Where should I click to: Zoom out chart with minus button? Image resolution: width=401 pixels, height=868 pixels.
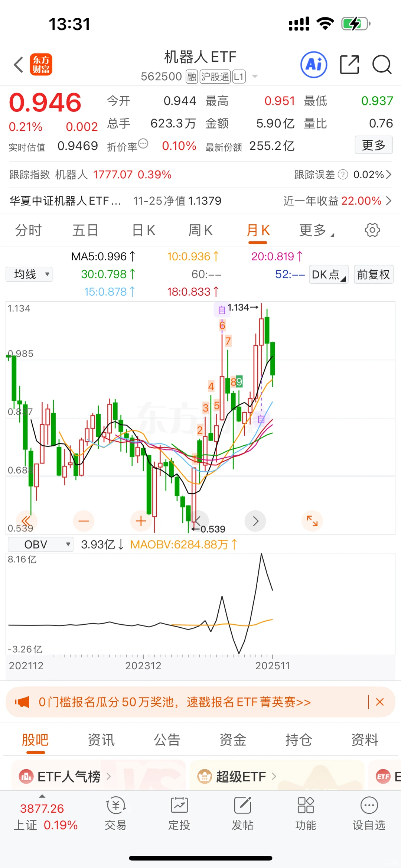pos(84,521)
